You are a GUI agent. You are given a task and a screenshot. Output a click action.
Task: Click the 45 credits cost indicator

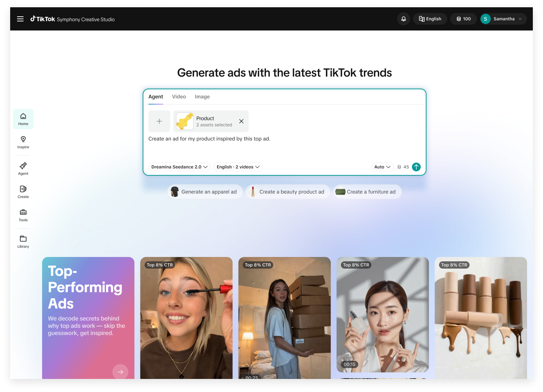pyautogui.click(x=403, y=167)
